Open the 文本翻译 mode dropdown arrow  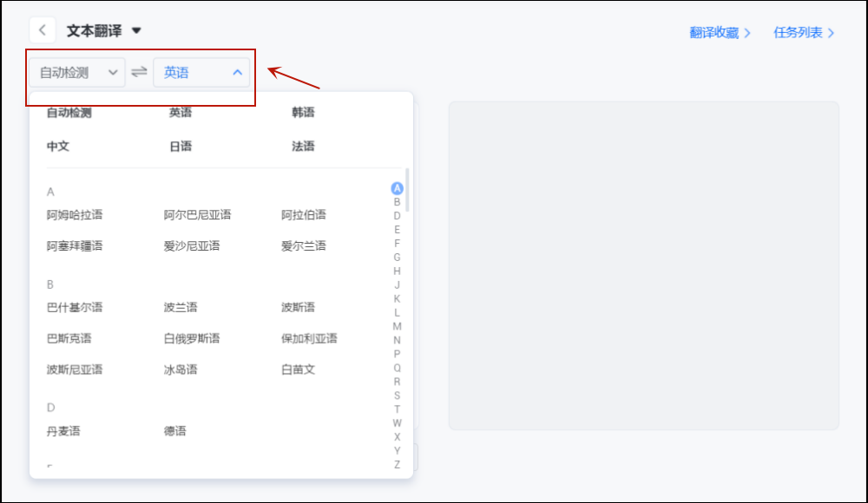pyautogui.click(x=136, y=30)
